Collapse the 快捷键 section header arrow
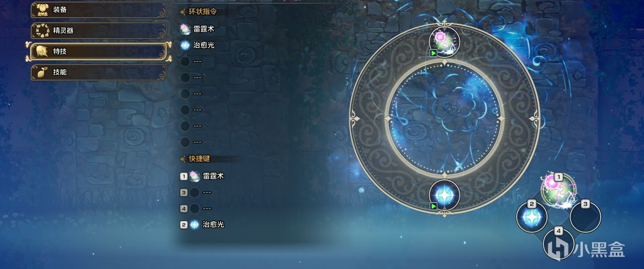This screenshot has height=269, width=644. click(183, 159)
